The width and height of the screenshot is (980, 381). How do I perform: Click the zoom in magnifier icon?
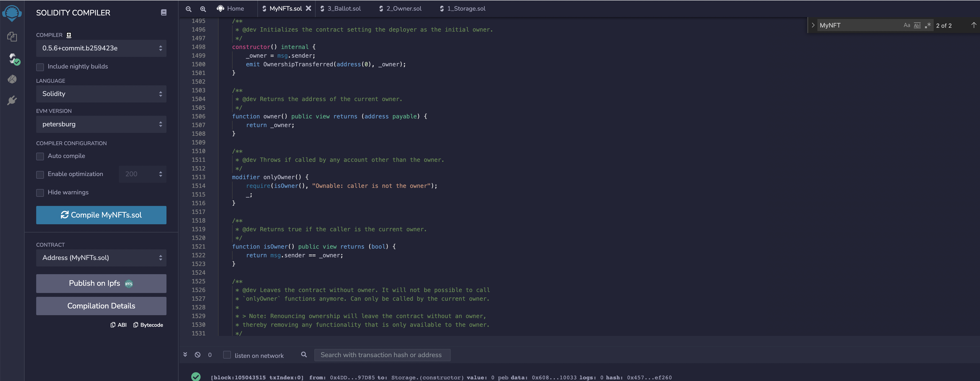[x=203, y=9]
